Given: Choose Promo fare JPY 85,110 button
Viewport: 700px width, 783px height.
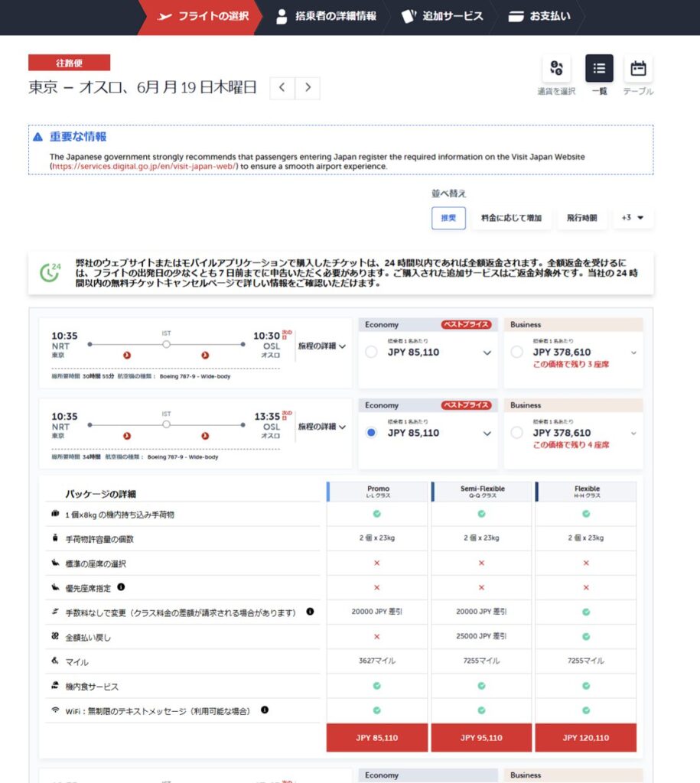Looking at the screenshot, I should click(376, 738).
